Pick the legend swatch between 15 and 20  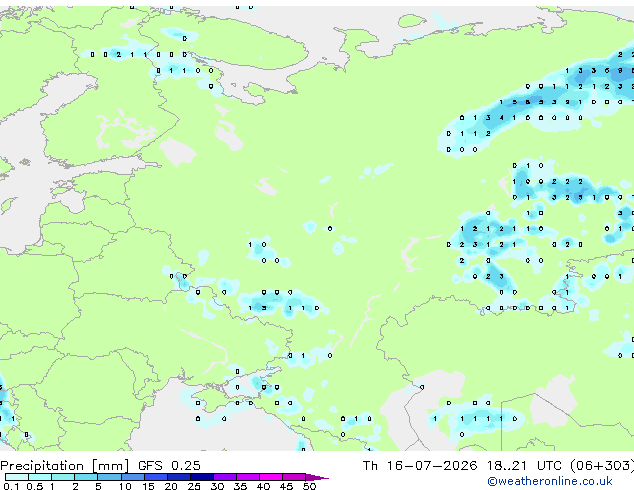[x=156, y=477]
